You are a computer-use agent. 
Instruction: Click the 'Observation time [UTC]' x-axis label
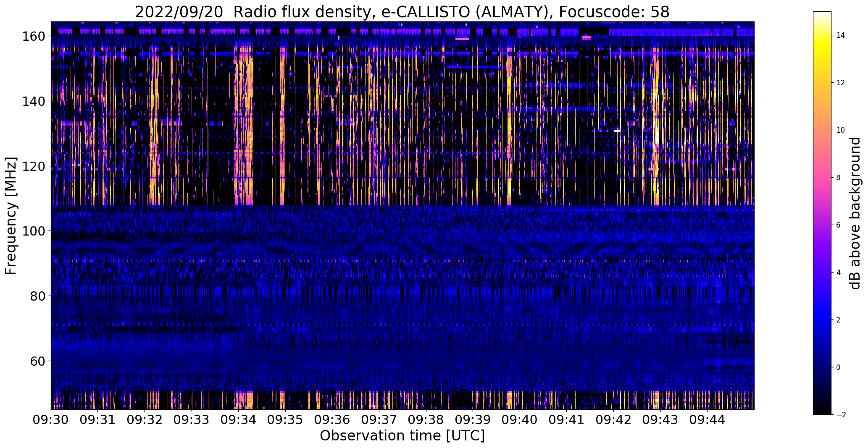tap(402, 436)
